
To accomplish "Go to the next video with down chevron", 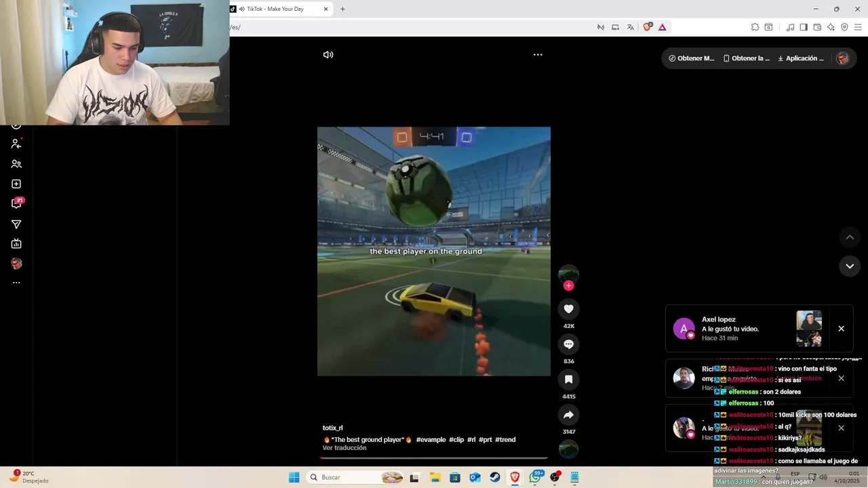I will click(x=850, y=266).
